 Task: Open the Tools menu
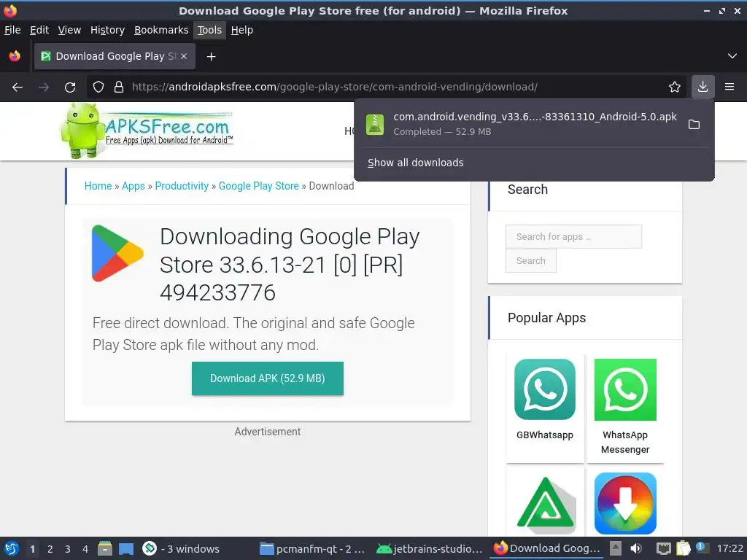[x=209, y=30]
